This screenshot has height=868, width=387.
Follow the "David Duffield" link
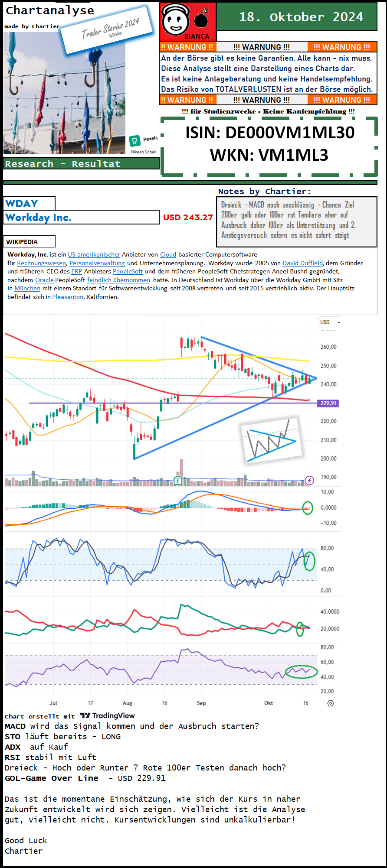302,263
